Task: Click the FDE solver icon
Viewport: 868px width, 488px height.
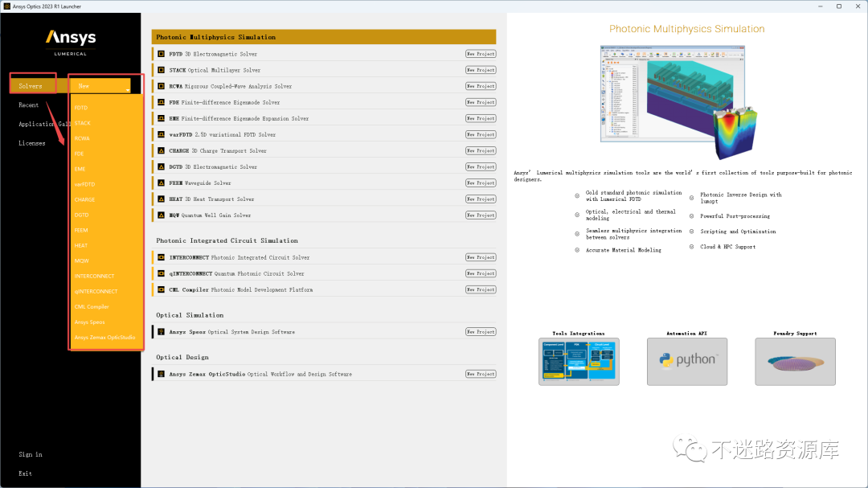Action: pyautogui.click(x=161, y=102)
